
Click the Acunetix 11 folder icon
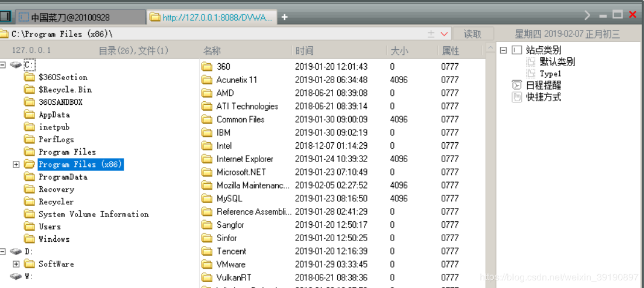pos(207,80)
